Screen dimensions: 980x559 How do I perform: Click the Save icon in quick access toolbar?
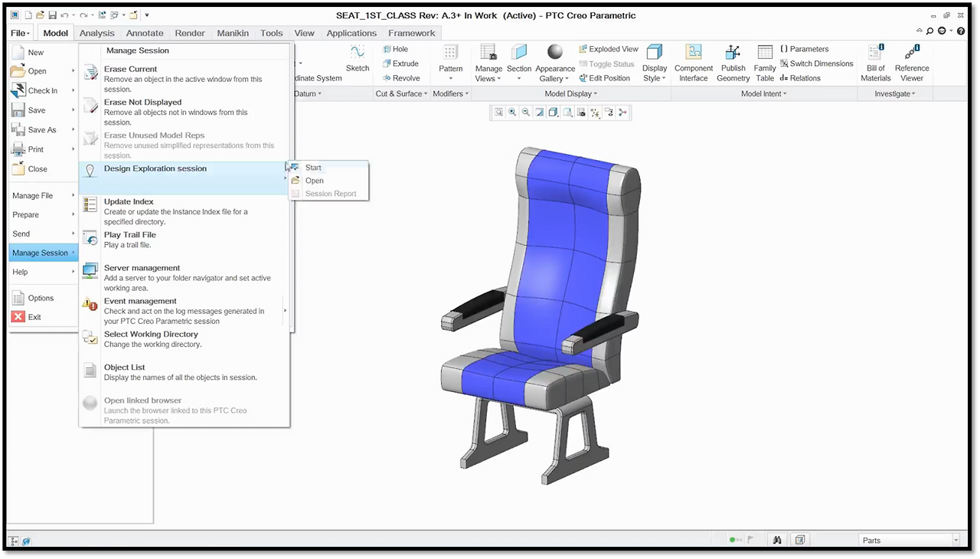[x=52, y=15]
